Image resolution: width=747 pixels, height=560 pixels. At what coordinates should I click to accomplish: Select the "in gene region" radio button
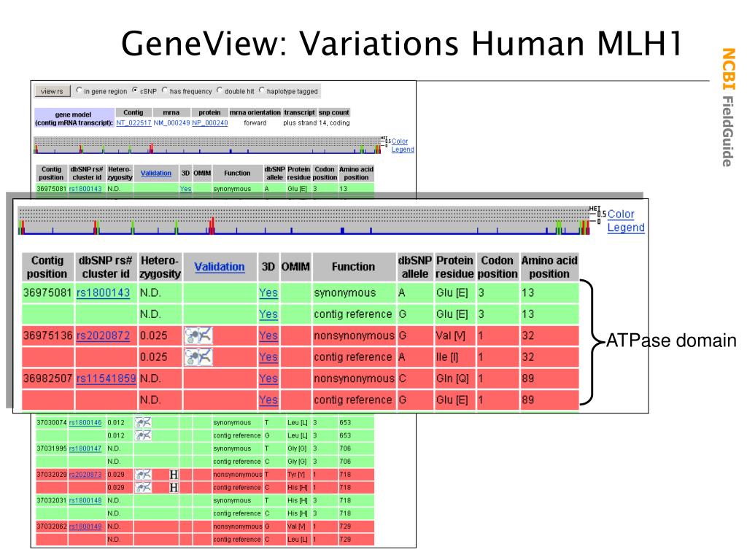click(80, 90)
